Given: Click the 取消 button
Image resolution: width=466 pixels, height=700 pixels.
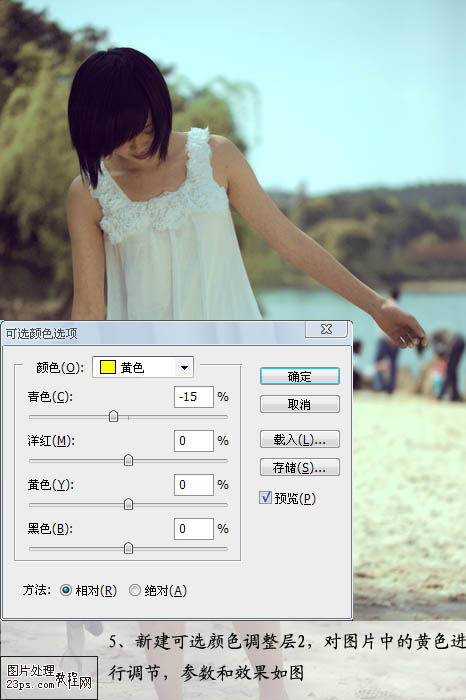Looking at the screenshot, I should (x=300, y=404).
